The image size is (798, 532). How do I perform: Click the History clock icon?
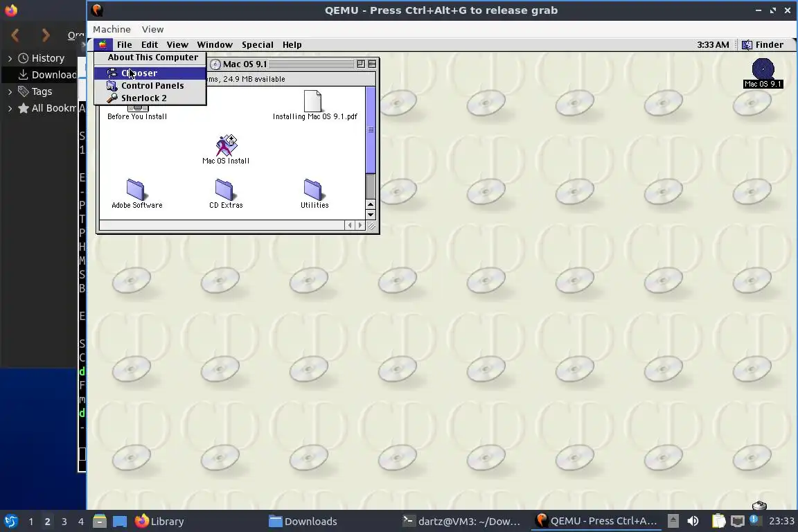[x=23, y=58]
